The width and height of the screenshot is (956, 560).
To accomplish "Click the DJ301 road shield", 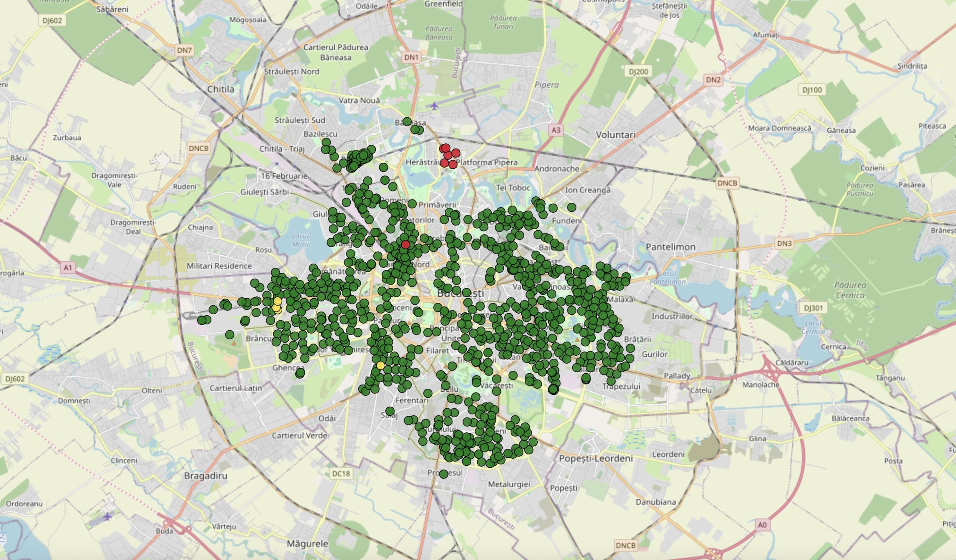I will (813, 308).
